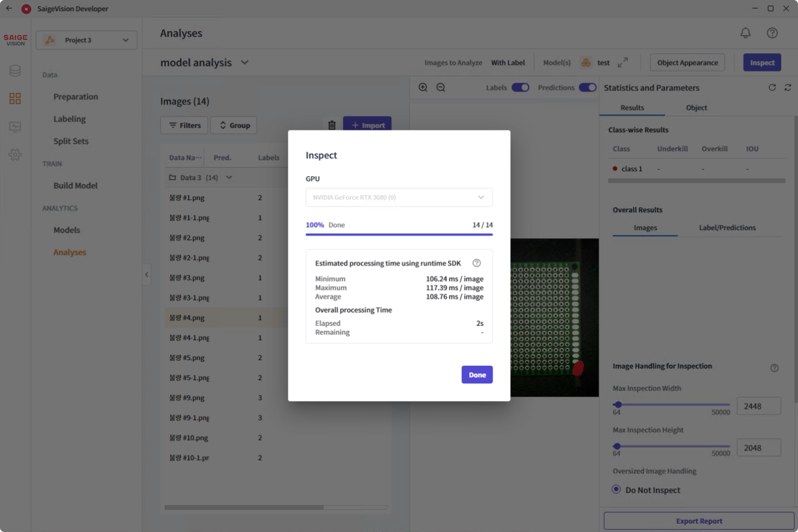Click the Labels column header in image list
The width and height of the screenshot is (798, 532).
click(269, 157)
